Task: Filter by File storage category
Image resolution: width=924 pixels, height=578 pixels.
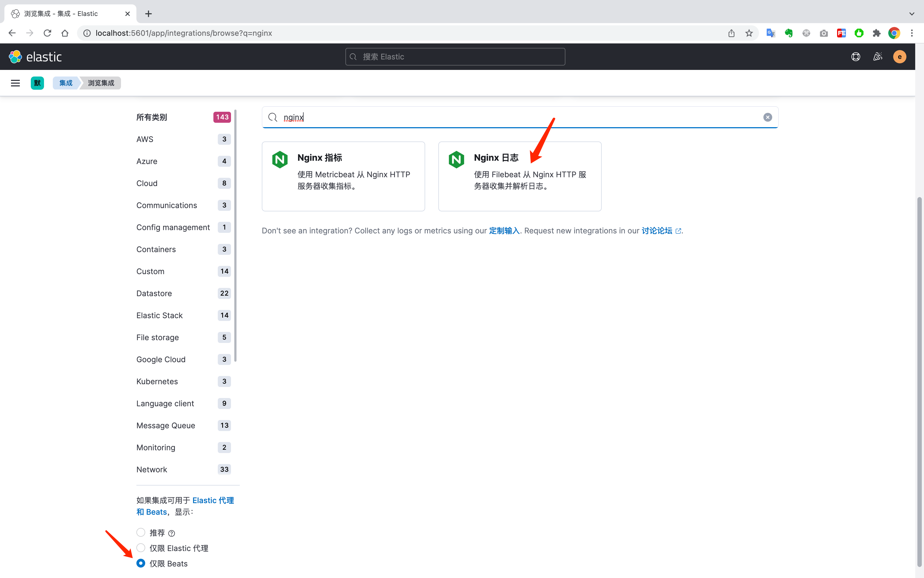Action: click(184, 337)
